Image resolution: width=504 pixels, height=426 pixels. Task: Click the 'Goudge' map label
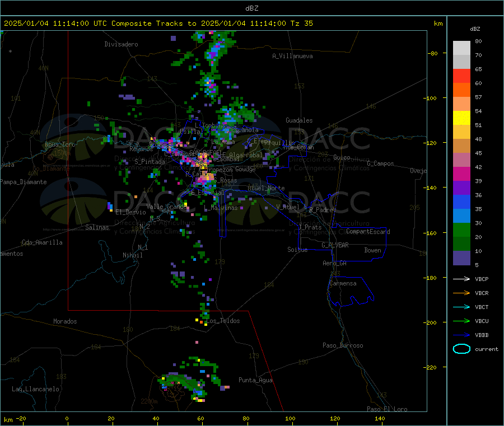tap(246, 169)
